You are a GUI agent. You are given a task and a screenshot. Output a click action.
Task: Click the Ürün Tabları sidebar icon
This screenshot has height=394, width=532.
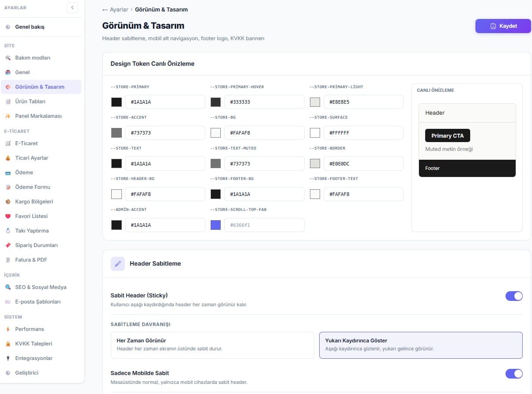(x=8, y=101)
